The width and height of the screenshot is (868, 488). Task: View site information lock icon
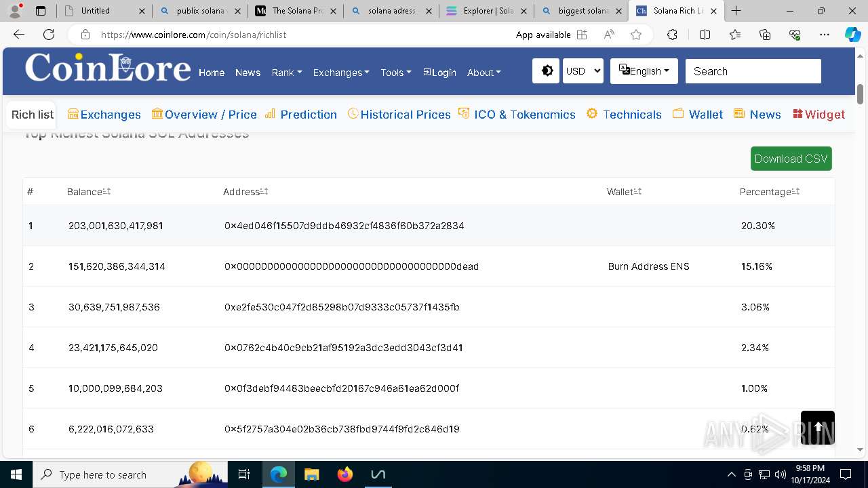coord(85,35)
